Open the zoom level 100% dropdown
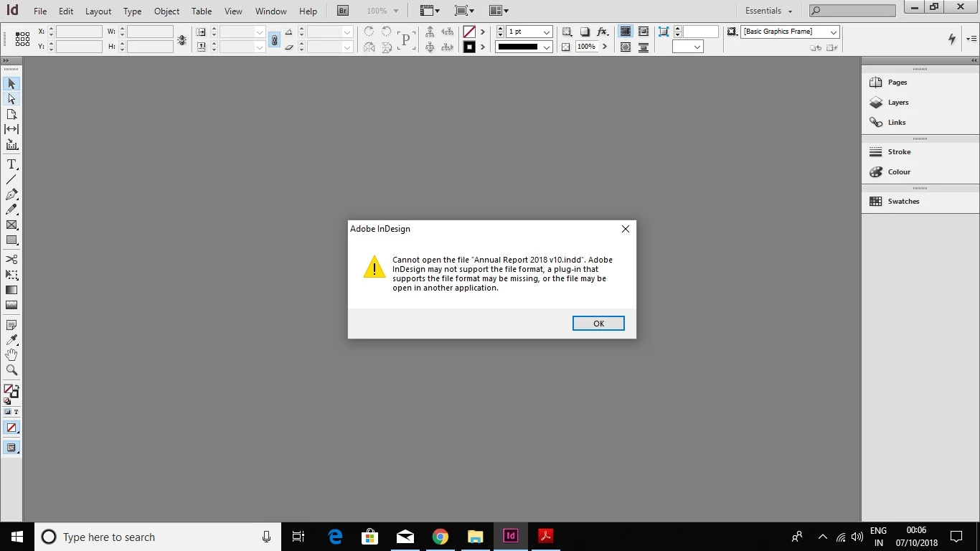This screenshot has width=980, height=551. click(395, 11)
